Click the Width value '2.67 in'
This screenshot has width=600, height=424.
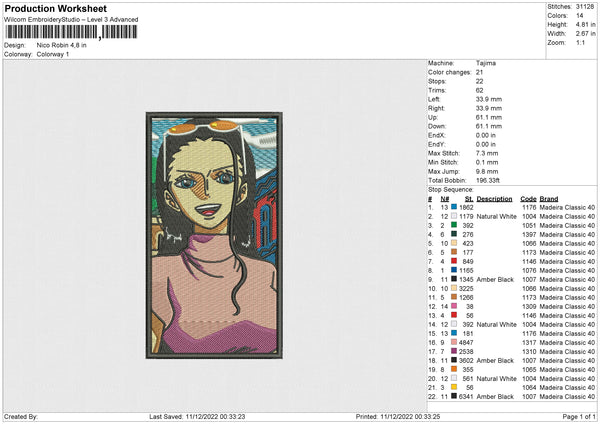pos(585,34)
